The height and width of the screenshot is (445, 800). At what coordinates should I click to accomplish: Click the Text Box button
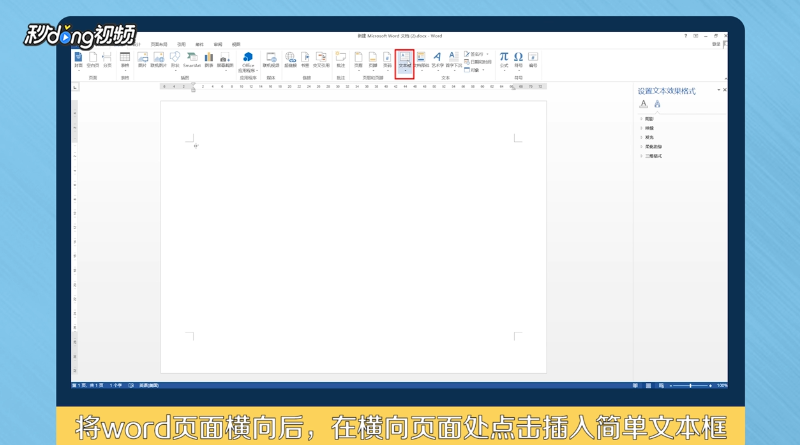point(405,62)
